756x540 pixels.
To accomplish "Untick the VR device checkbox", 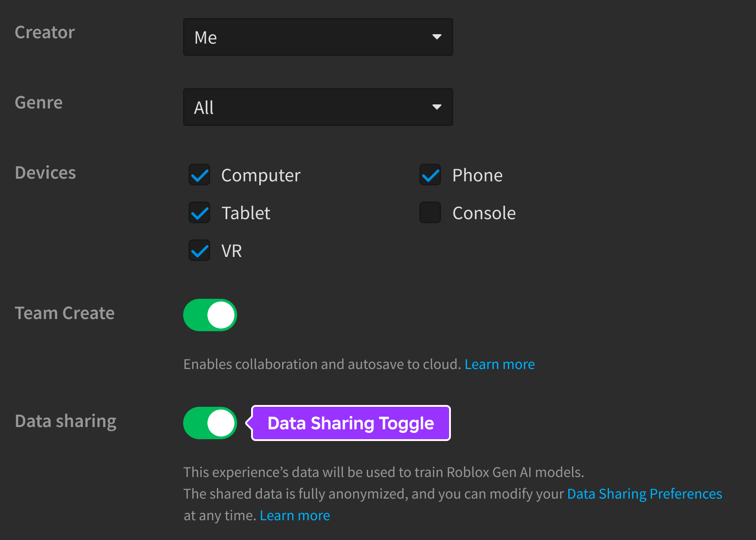I will click(x=199, y=251).
